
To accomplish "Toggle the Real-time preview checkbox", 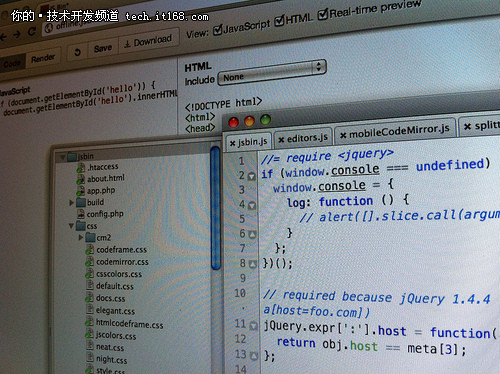I will click(x=322, y=15).
